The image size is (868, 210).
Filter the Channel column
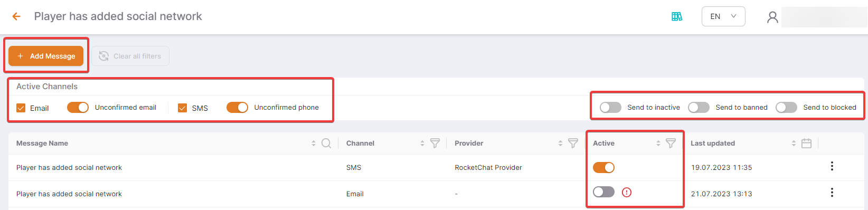click(x=435, y=143)
